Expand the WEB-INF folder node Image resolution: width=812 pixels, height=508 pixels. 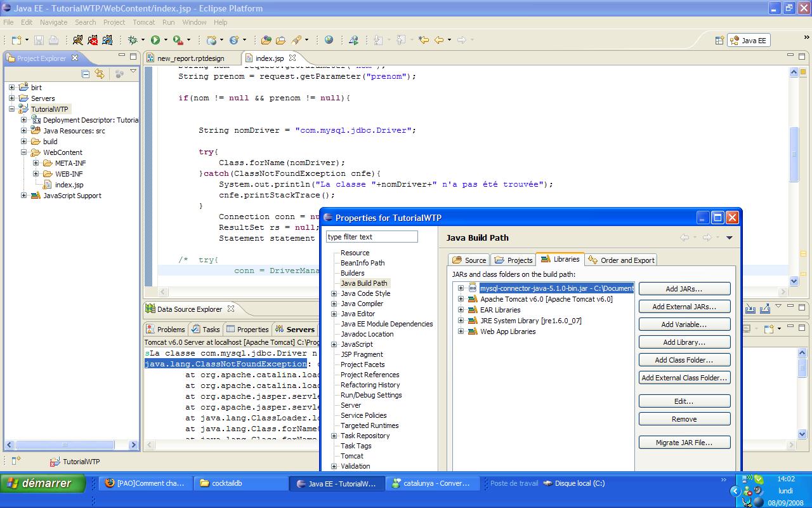36,174
